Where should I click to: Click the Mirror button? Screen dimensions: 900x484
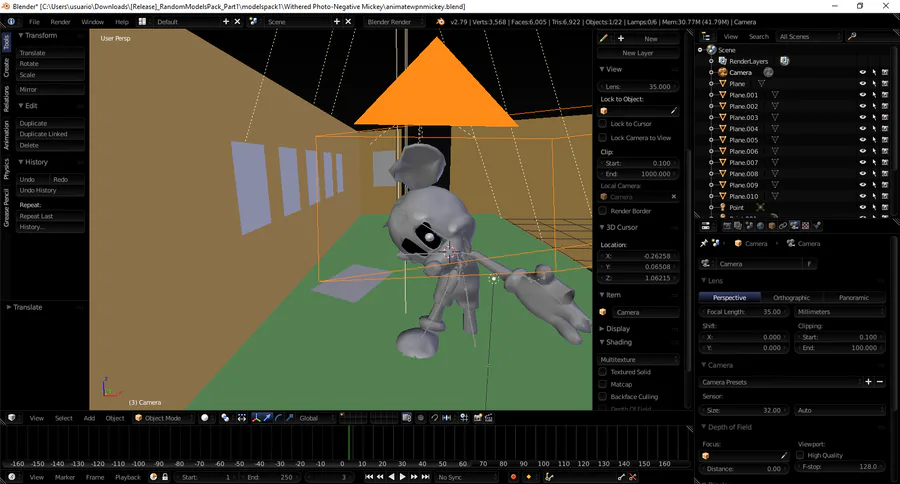coord(51,90)
